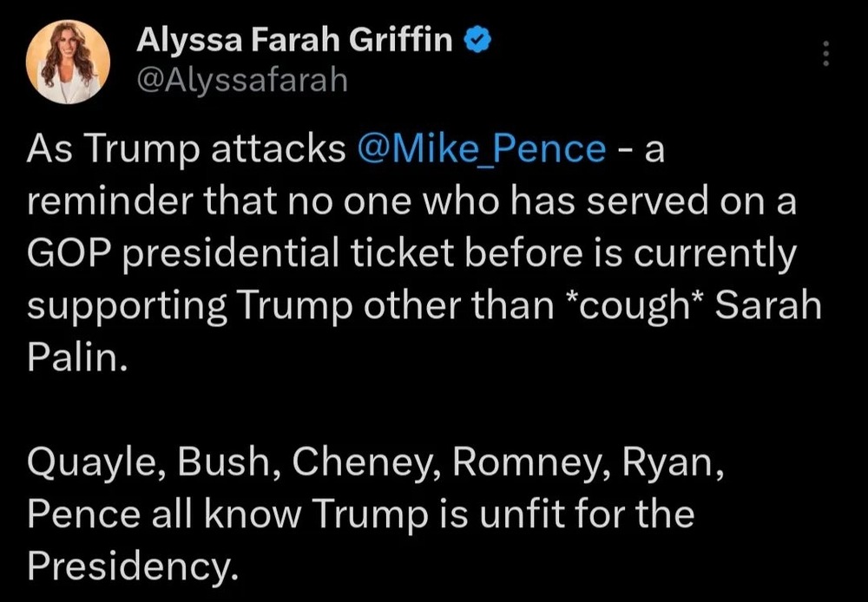Open the @Alyssafarah handle link

[242, 80]
